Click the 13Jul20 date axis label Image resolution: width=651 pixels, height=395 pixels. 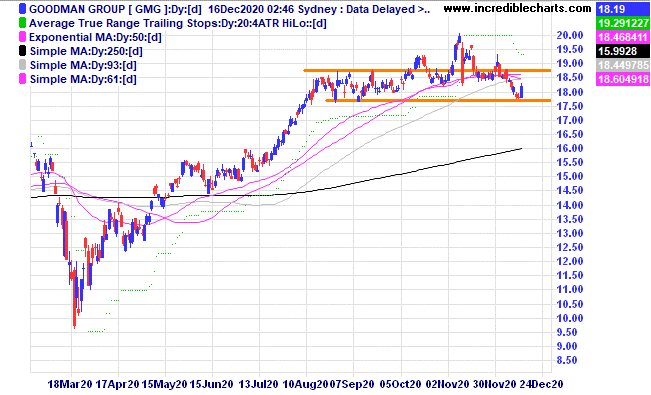259,384
